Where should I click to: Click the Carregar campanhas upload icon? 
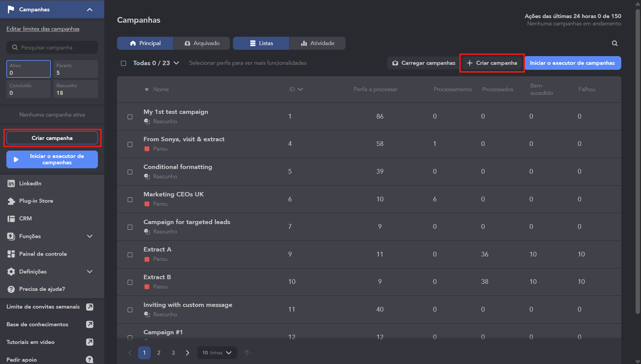(395, 63)
